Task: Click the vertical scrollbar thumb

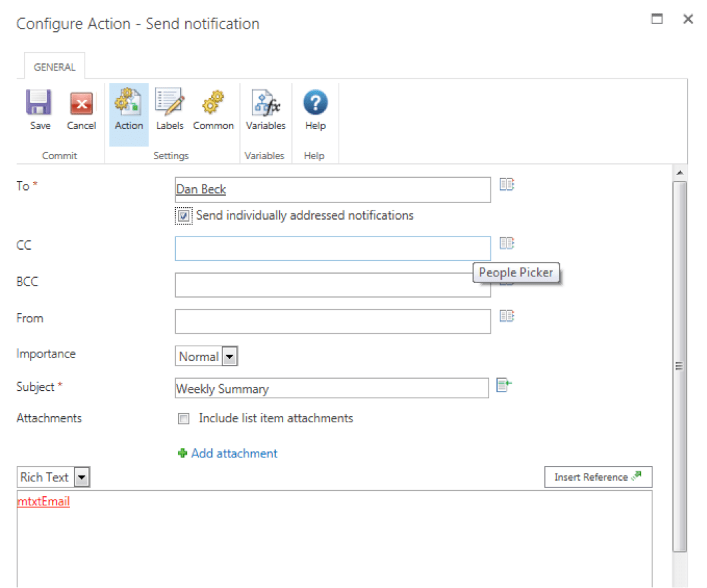Action: (x=679, y=365)
